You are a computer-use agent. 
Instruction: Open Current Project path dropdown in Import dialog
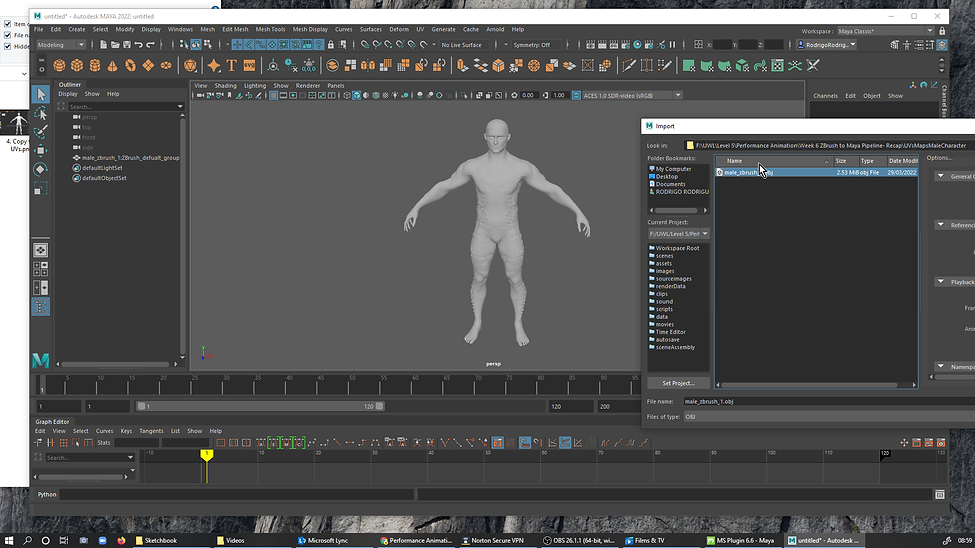[x=678, y=234]
